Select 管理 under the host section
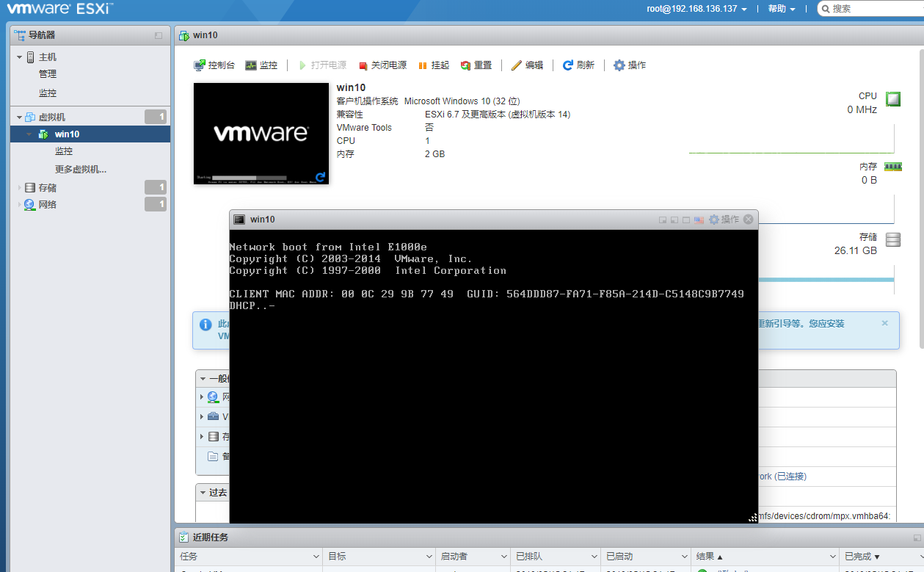The image size is (924, 572). coord(48,74)
